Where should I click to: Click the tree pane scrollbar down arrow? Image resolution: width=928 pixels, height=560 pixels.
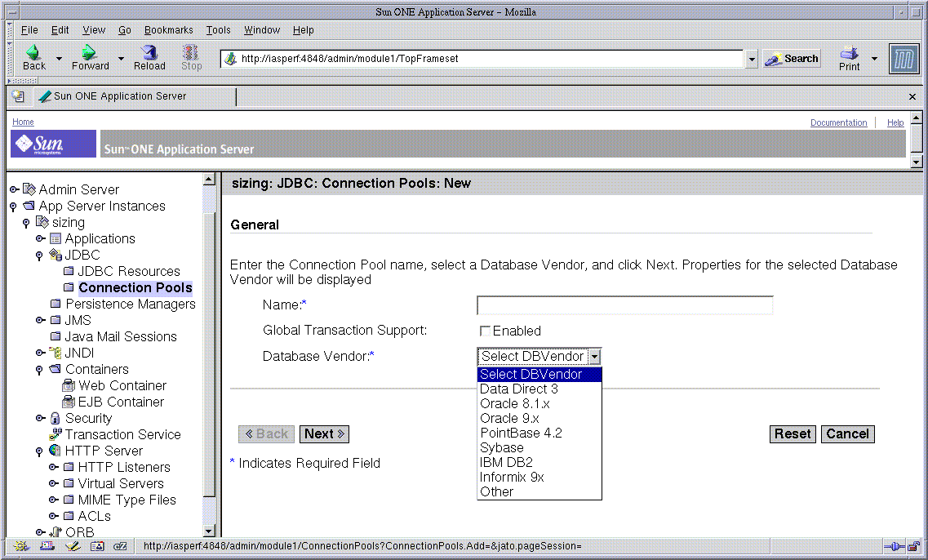point(208,531)
